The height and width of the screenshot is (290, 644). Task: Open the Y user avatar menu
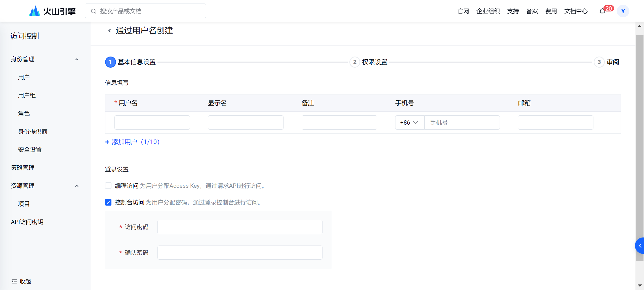tap(623, 11)
